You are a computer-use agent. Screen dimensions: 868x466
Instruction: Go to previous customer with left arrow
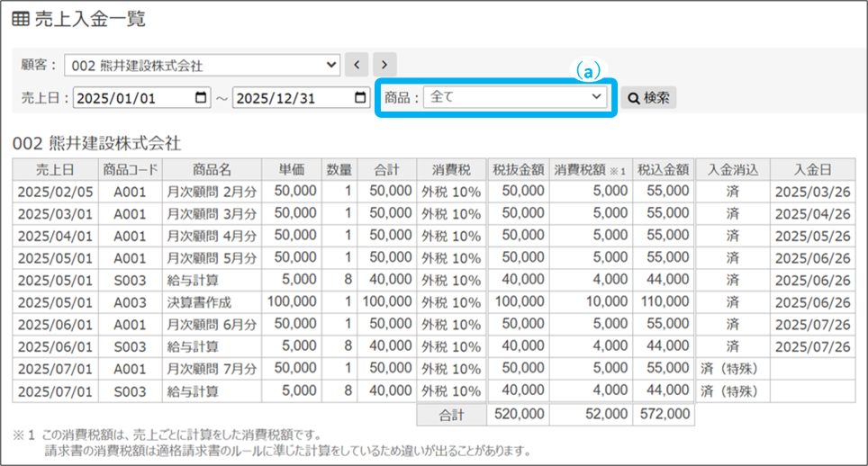[357, 65]
